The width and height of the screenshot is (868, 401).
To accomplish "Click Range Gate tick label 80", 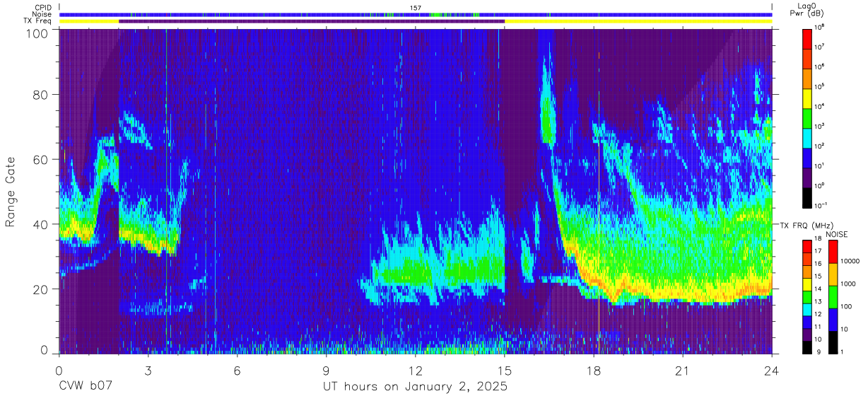I will 41,95.
